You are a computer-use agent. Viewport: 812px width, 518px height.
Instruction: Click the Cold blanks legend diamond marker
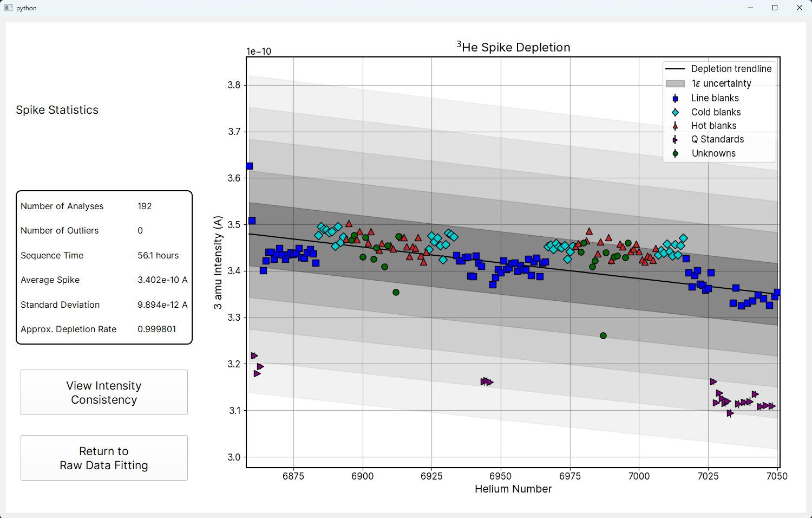[x=675, y=112]
